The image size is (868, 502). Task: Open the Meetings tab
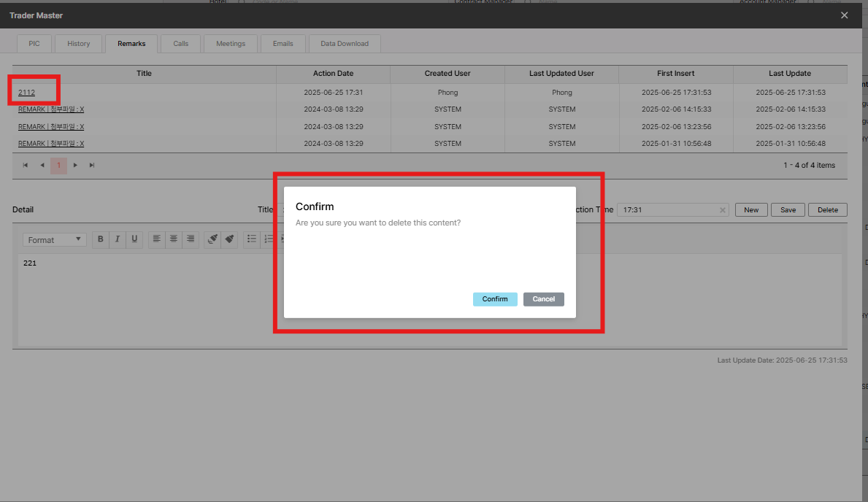click(231, 44)
